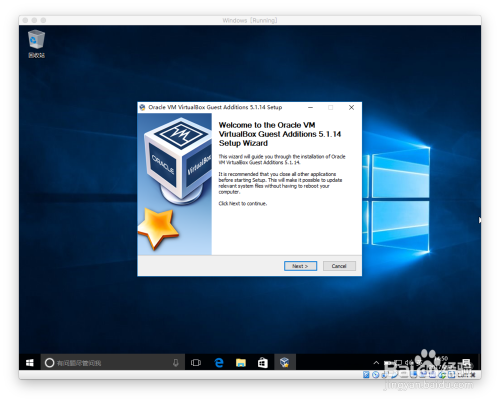Open the Windows Store taskbar icon
Image resolution: width=500 pixels, height=402 pixels.
click(263, 363)
